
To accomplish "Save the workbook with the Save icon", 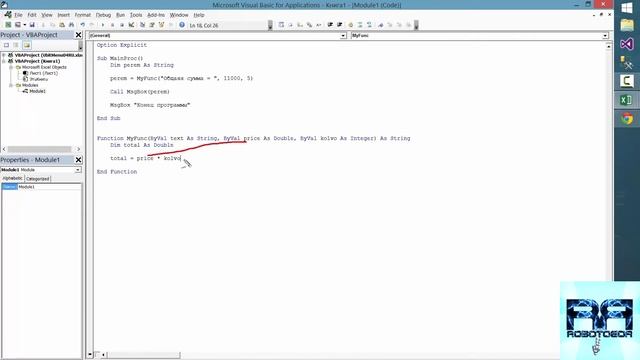I will point(32,25).
